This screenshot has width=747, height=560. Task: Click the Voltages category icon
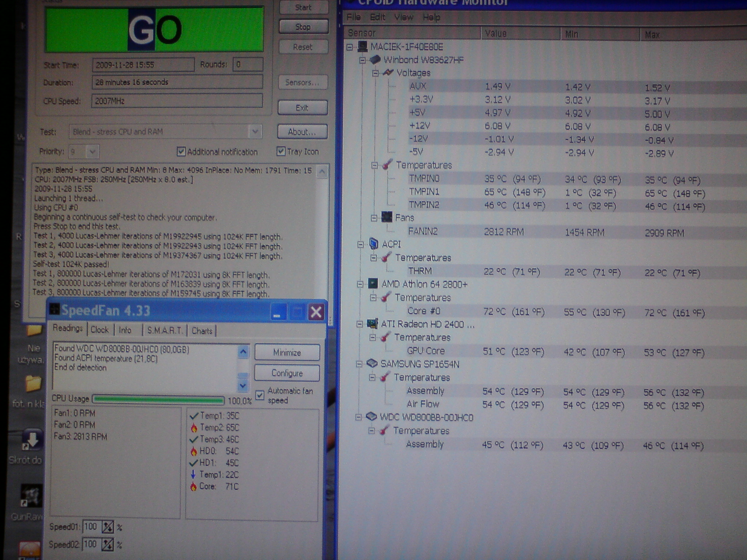click(388, 73)
